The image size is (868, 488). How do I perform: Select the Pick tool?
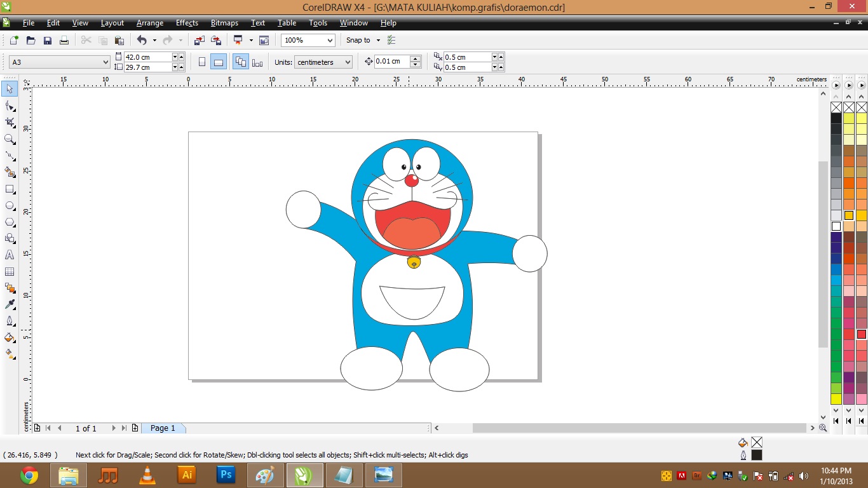(x=10, y=89)
